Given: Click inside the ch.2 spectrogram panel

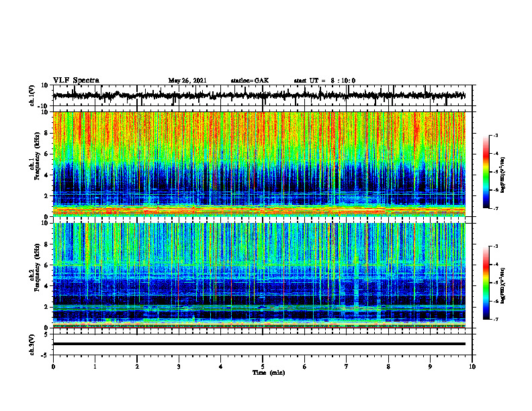Looking at the screenshot, I should click(259, 275).
